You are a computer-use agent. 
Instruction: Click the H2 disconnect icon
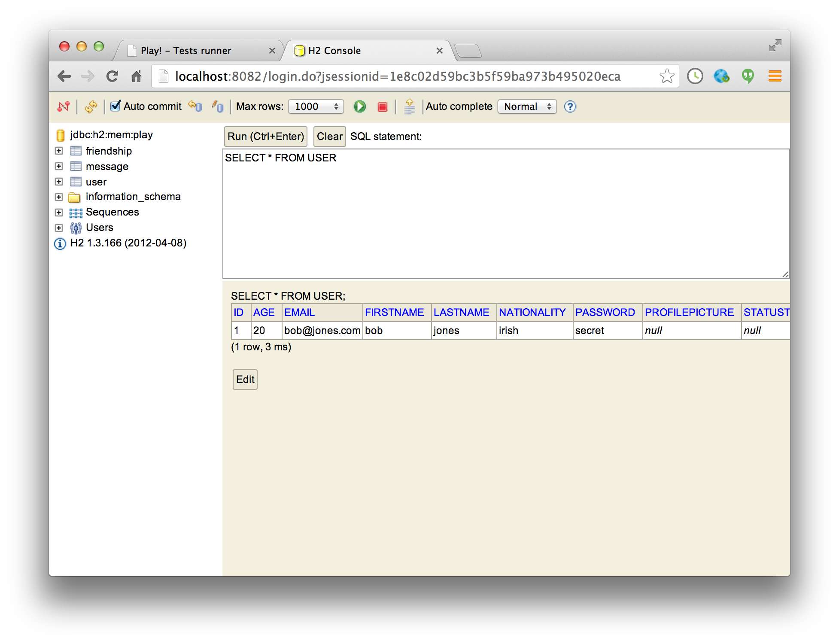tap(63, 106)
